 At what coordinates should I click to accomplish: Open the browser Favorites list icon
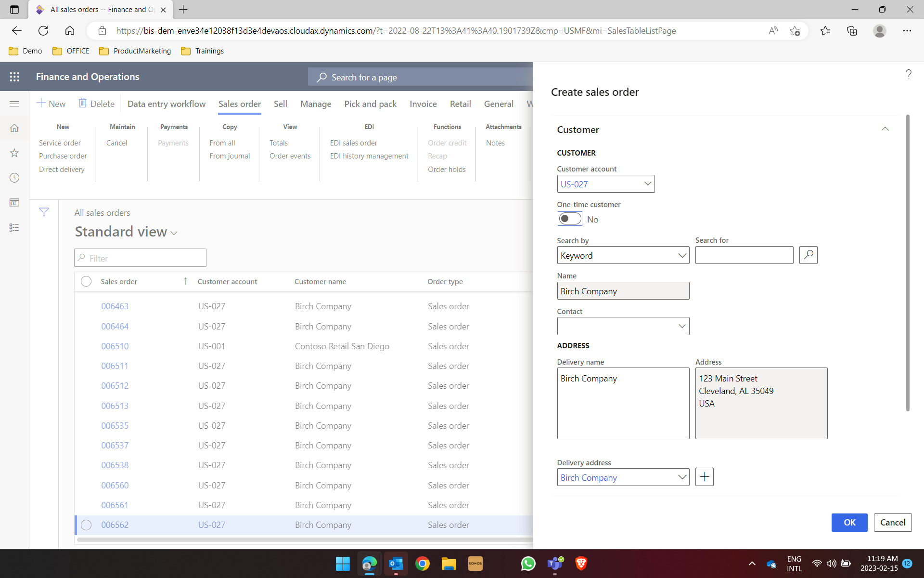point(825,31)
